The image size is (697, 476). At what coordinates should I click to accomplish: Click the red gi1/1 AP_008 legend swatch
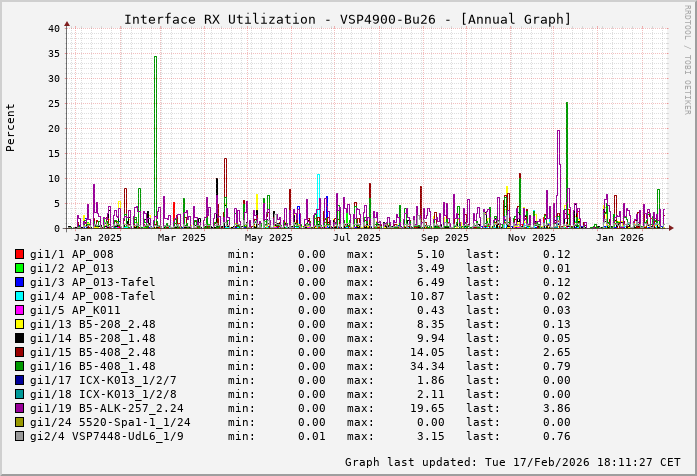[20, 254]
